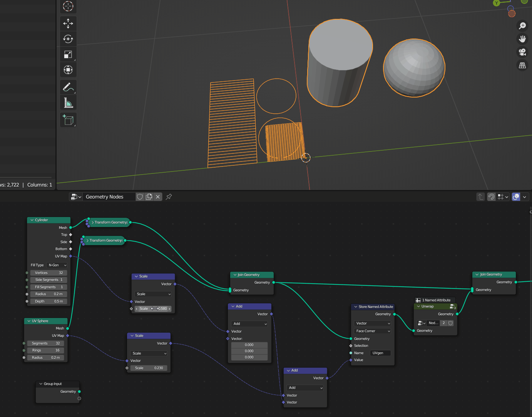Toggle overlays in the node editor header
Screen dimensions: 532x417
[x=516, y=197]
